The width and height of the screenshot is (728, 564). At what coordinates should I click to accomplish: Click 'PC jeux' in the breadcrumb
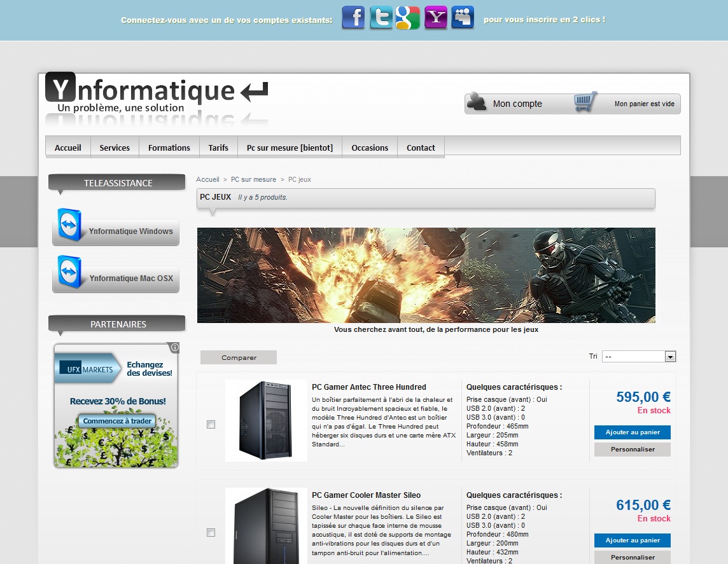(x=300, y=179)
